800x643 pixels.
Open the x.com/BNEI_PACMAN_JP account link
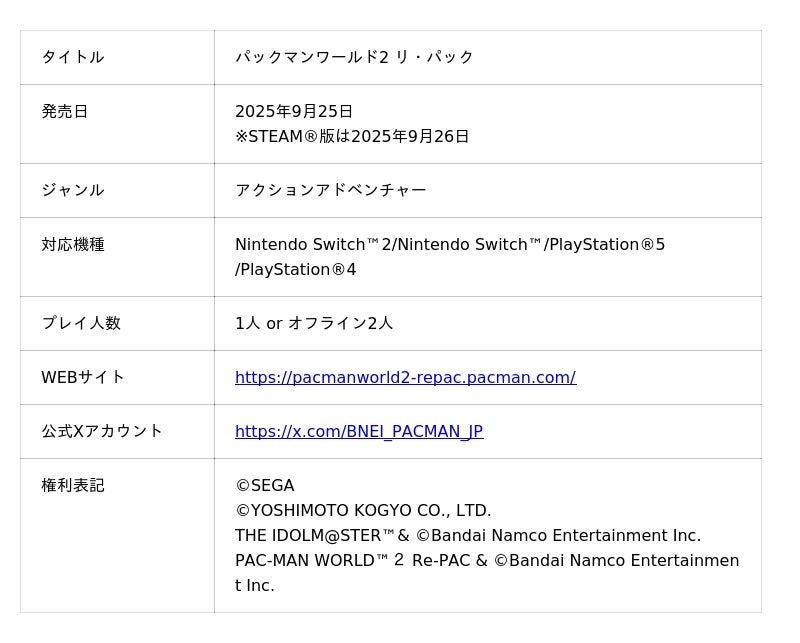[x=358, y=432]
